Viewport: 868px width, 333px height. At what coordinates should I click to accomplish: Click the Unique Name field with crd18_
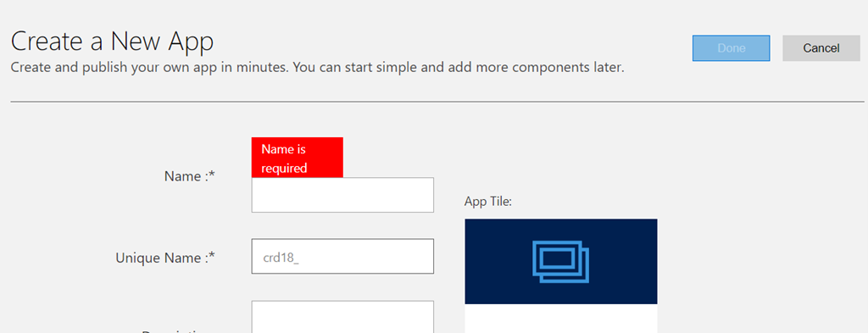[x=342, y=256]
